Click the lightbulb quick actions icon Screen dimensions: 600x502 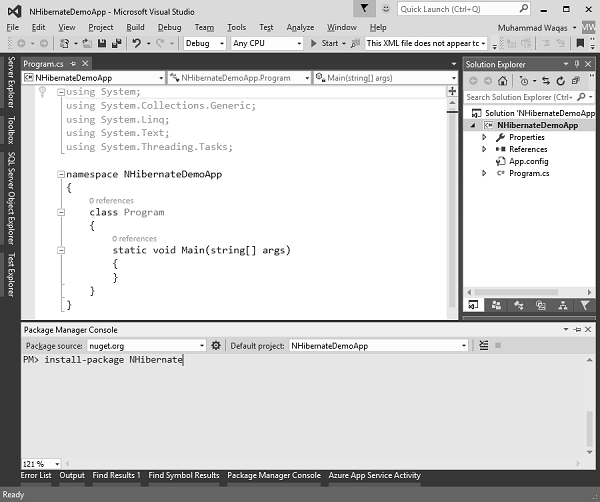(x=42, y=91)
